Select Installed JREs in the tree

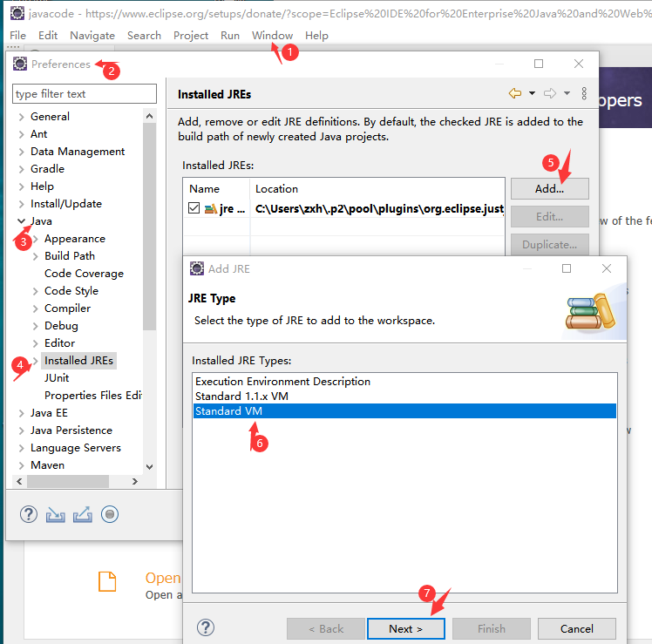click(79, 361)
